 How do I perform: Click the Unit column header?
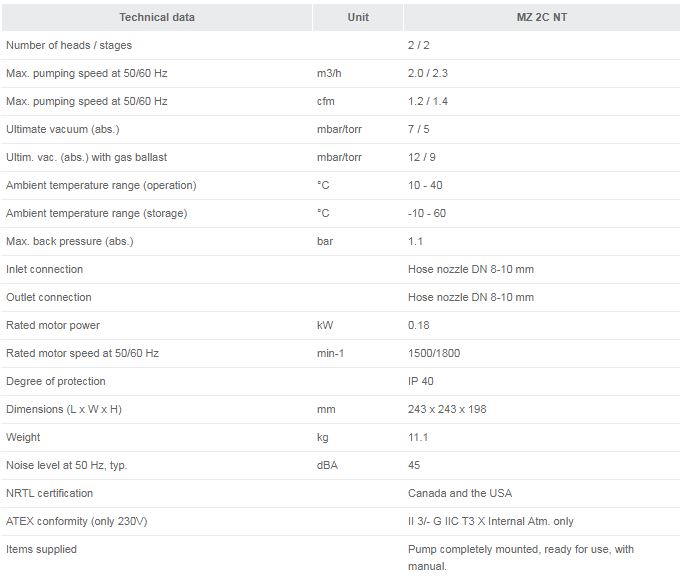pos(358,17)
